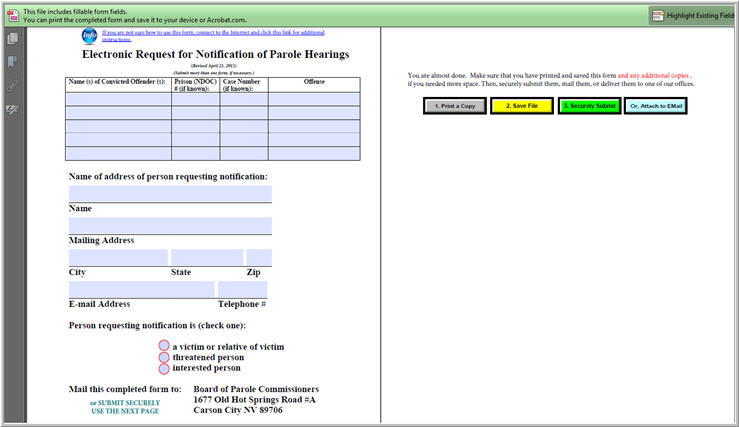Click the '1. Print a Copy' button

(x=455, y=106)
